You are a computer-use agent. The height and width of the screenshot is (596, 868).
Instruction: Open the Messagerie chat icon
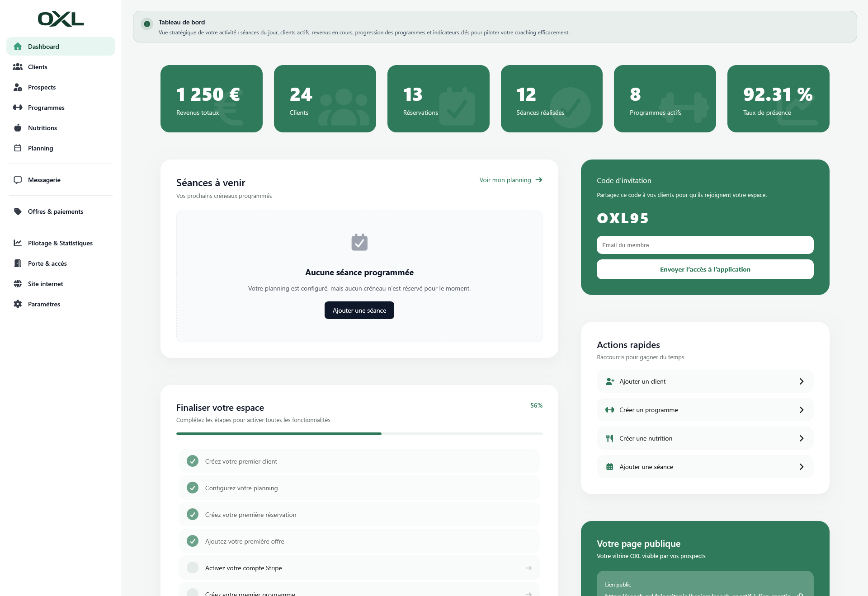[18, 179]
